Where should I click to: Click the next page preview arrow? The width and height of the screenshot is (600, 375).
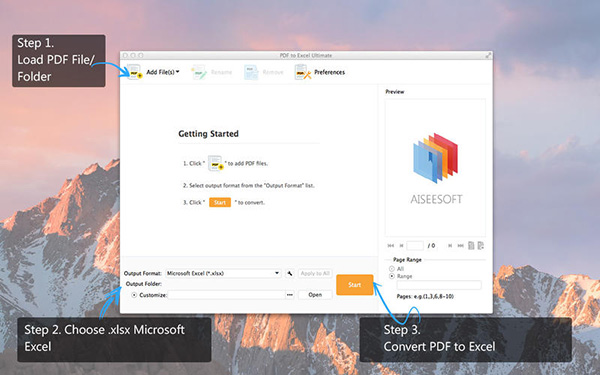pyautogui.click(x=450, y=246)
